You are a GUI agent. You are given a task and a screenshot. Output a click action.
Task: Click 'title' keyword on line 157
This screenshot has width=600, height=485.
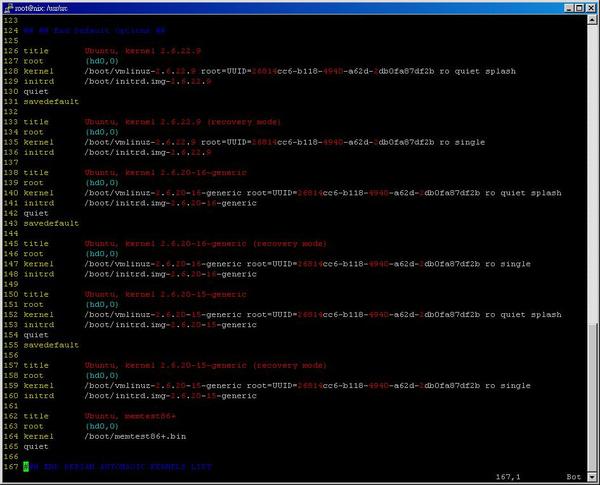click(x=36, y=366)
